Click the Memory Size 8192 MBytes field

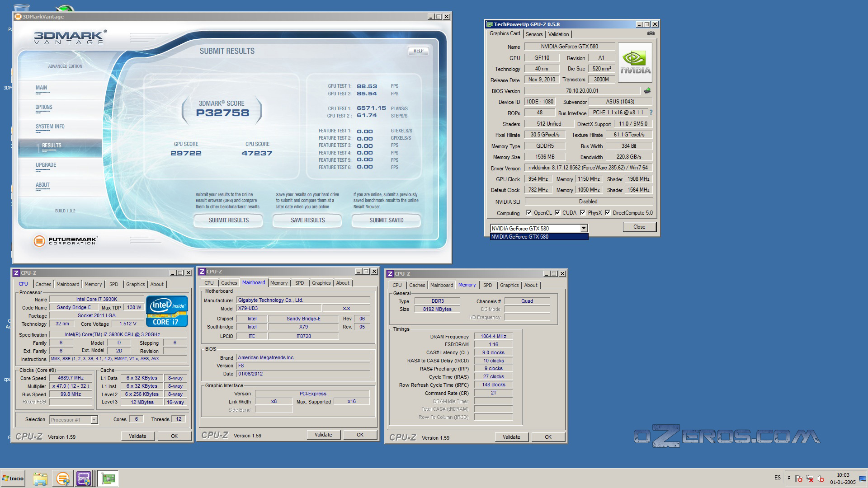(437, 309)
